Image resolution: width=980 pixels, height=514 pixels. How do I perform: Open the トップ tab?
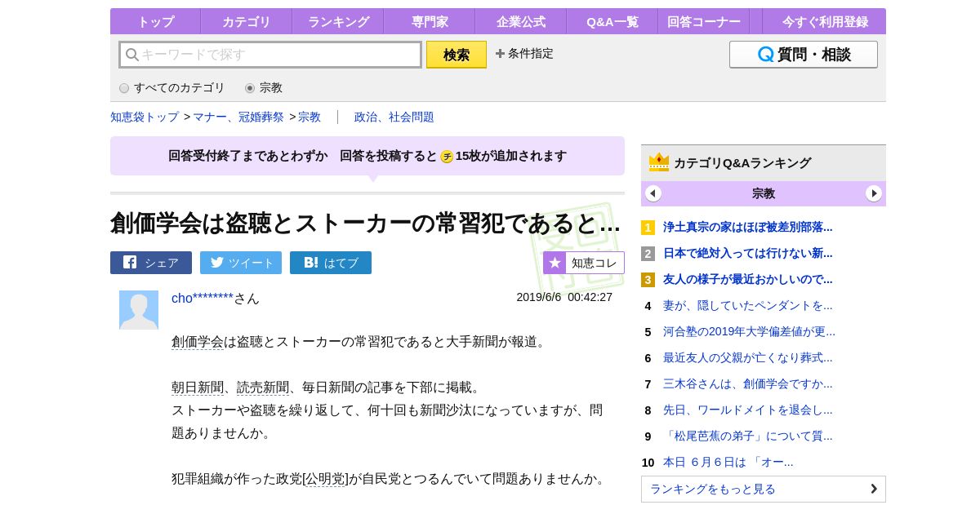click(155, 21)
